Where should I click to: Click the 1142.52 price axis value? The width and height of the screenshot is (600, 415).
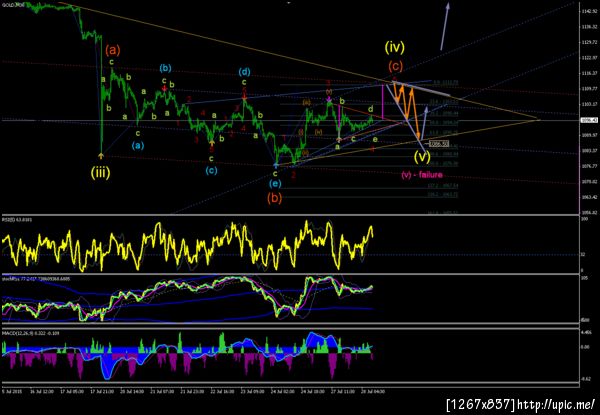(x=589, y=12)
